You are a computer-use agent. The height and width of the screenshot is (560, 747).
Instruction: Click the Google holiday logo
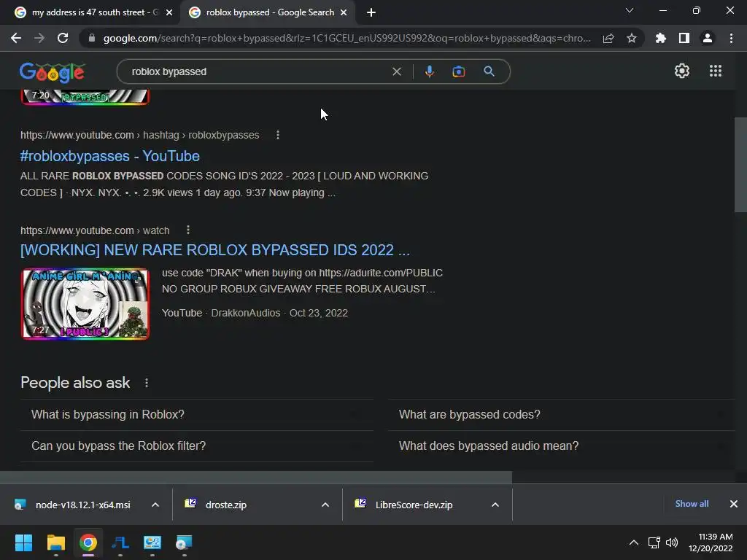53,72
